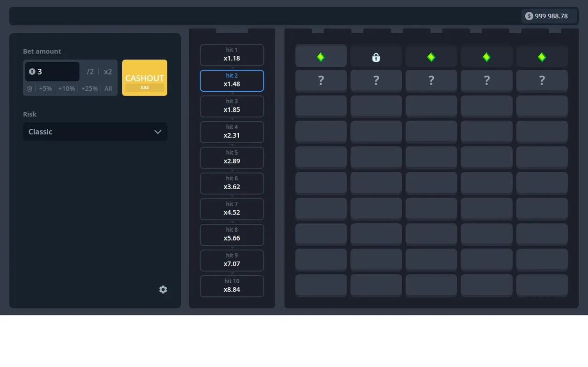The height and width of the screenshot is (367, 588).
Task: Pick the first question mark tile
Action: (321, 81)
